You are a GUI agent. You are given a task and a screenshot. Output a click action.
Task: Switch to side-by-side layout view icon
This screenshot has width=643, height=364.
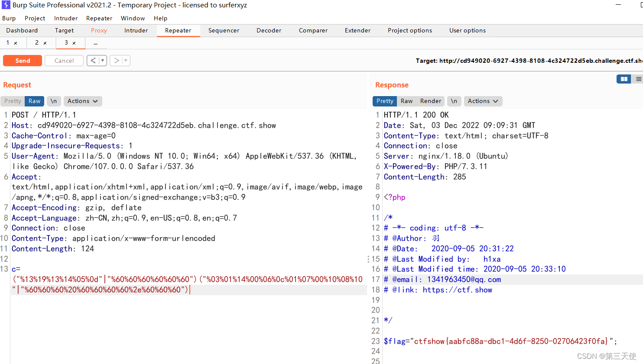coord(624,79)
